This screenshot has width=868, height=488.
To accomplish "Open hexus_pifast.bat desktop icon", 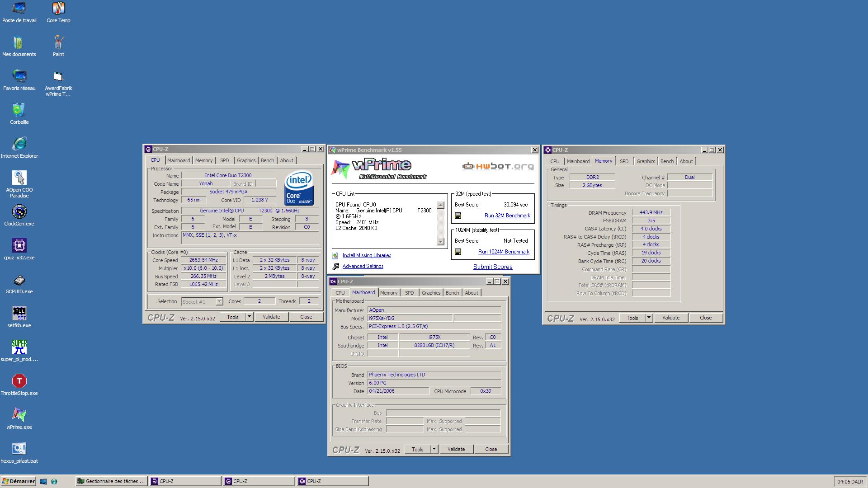I will tap(19, 453).
